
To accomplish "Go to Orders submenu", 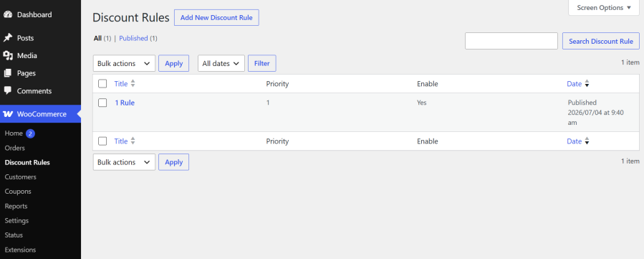I will (15, 148).
